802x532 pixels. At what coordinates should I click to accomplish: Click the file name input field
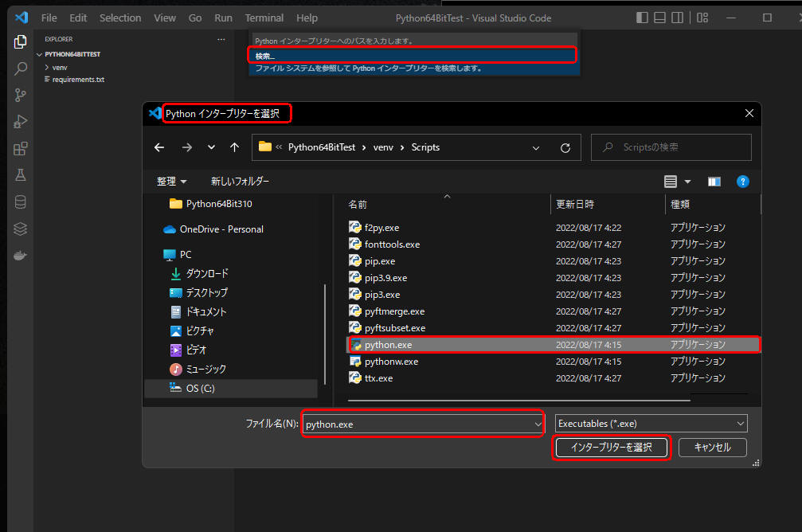click(x=418, y=424)
